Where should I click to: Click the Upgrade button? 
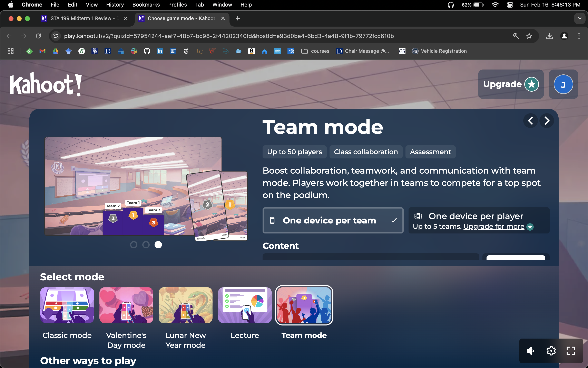511,84
